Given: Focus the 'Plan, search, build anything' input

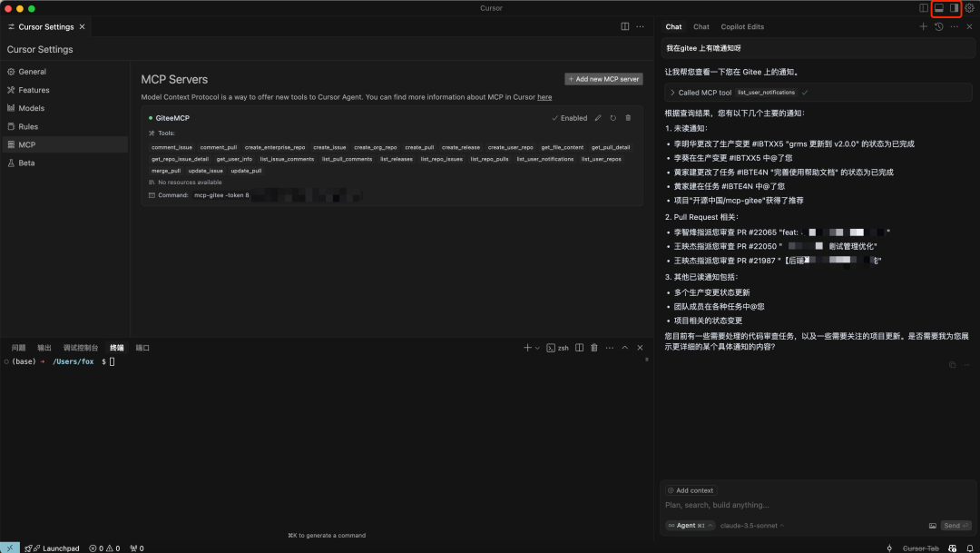Looking at the screenshot, I should 818,505.
